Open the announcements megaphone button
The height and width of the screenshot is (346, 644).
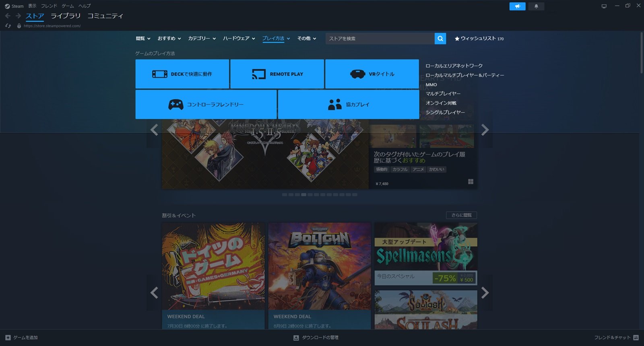[517, 6]
